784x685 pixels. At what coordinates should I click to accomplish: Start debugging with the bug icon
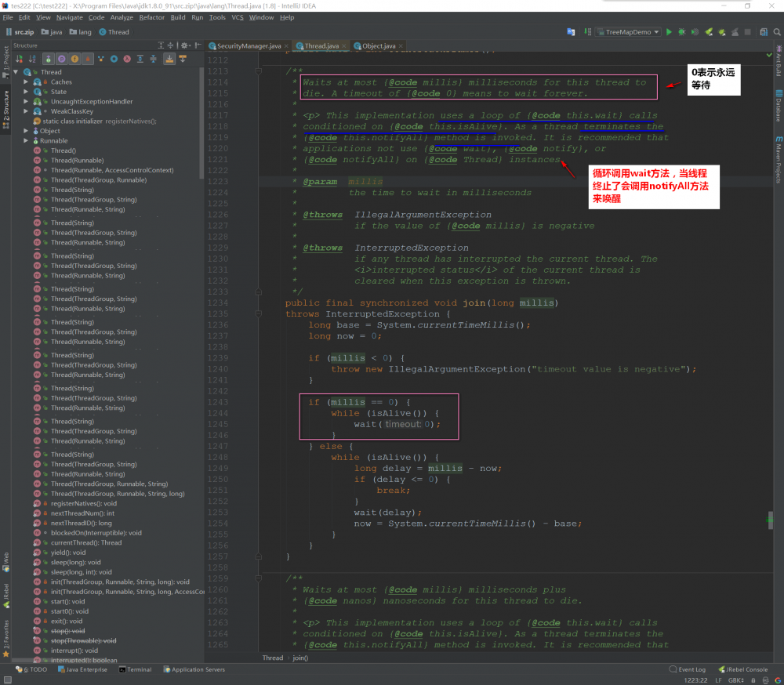pos(681,32)
